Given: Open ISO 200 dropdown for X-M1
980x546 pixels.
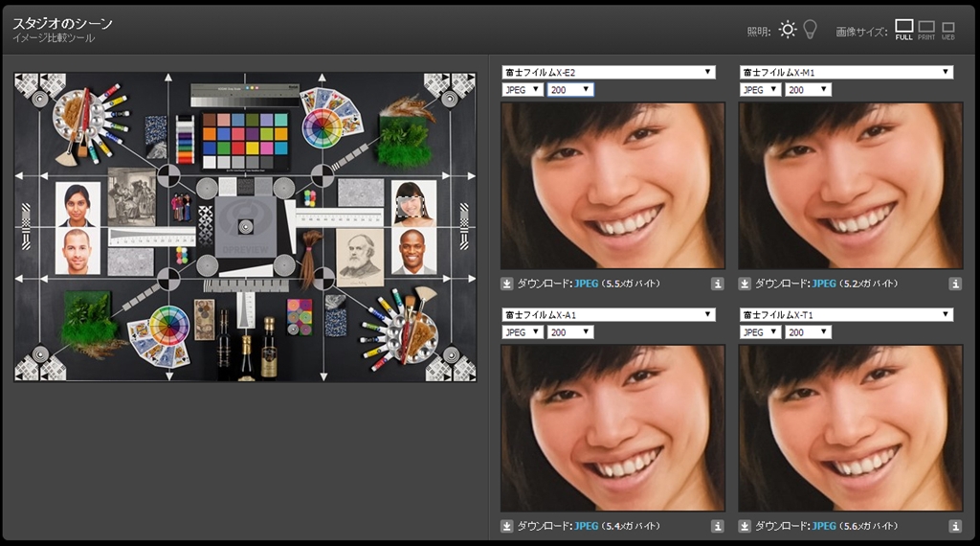Looking at the screenshot, I should [808, 89].
